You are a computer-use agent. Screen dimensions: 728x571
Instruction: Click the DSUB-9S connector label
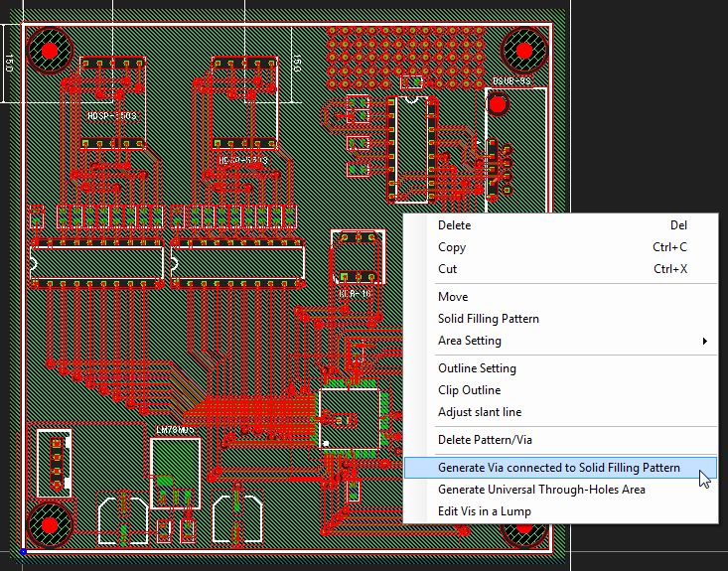point(511,81)
